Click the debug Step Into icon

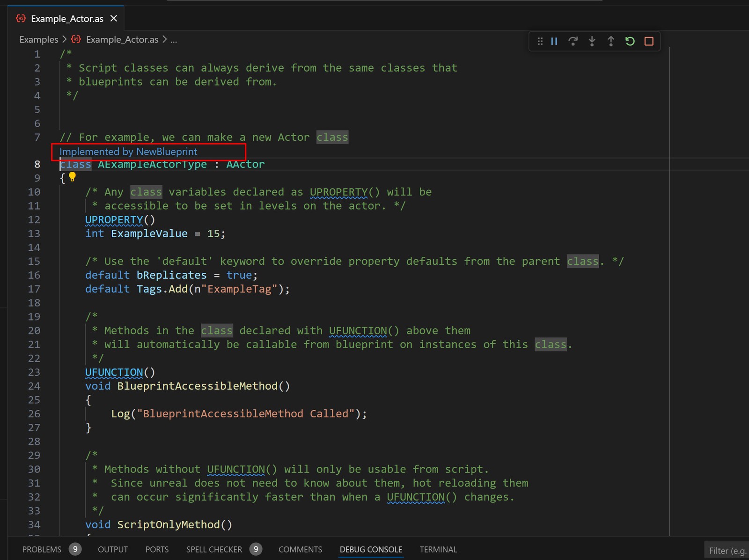pyautogui.click(x=592, y=41)
